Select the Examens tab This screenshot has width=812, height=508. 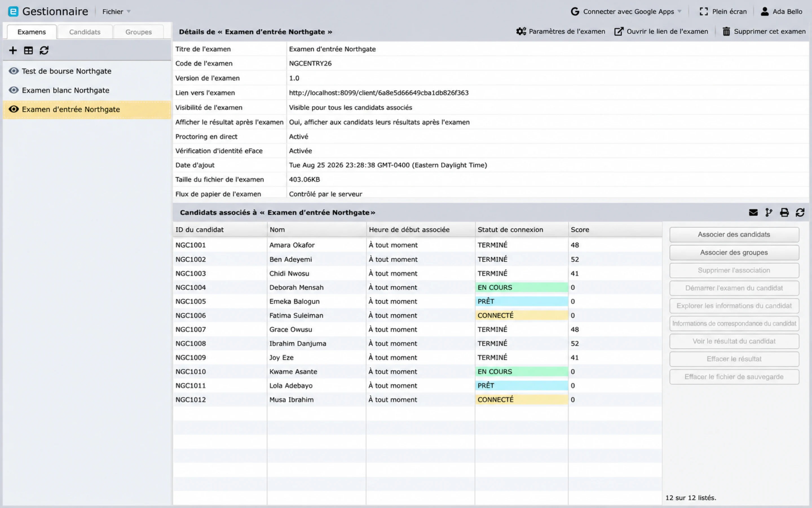pyautogui.click(x=32, y=32)
